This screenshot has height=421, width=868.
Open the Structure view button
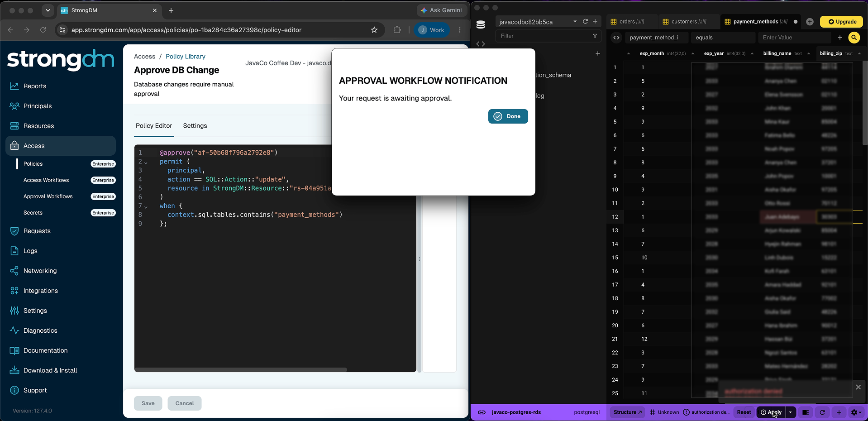[627, 412]
